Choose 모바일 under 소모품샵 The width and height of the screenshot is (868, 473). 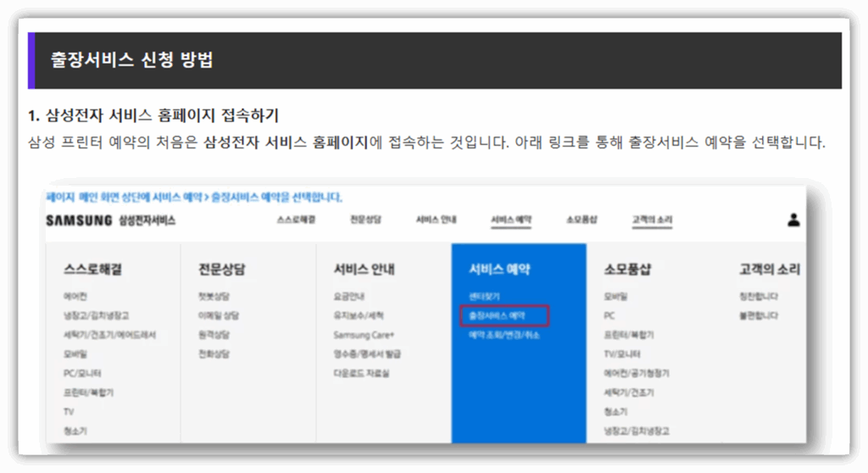(615, 297)
